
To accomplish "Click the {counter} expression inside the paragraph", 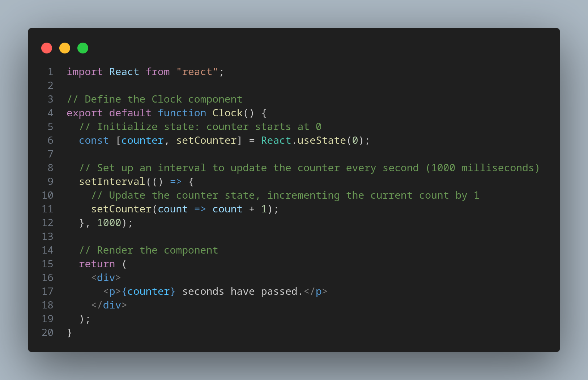I will click(x=149, y=292).
